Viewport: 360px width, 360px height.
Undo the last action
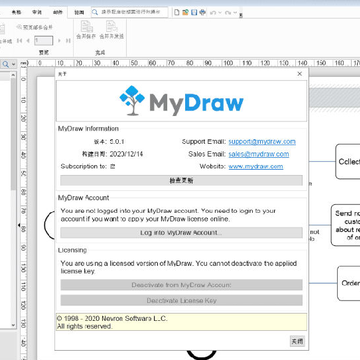coord(212,13)
